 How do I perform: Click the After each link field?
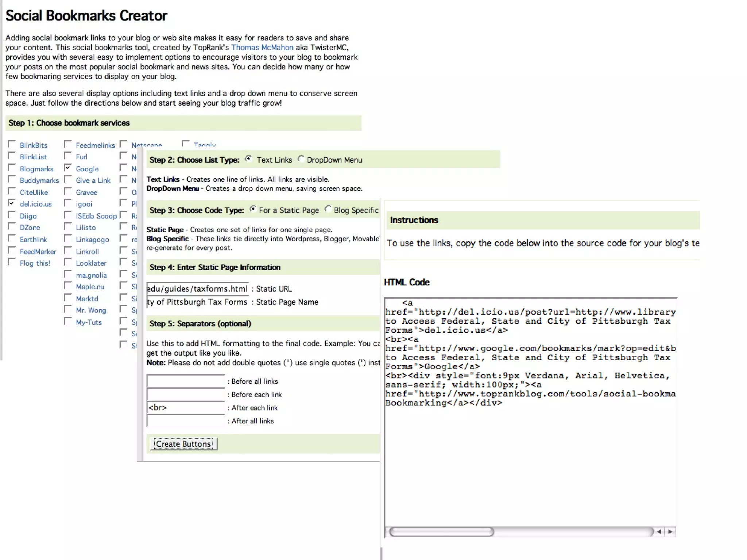tap(186, 408)
